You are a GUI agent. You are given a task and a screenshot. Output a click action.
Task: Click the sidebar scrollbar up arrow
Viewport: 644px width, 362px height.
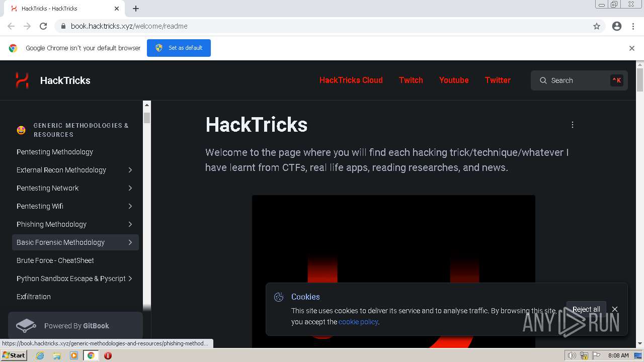[147, 105]
